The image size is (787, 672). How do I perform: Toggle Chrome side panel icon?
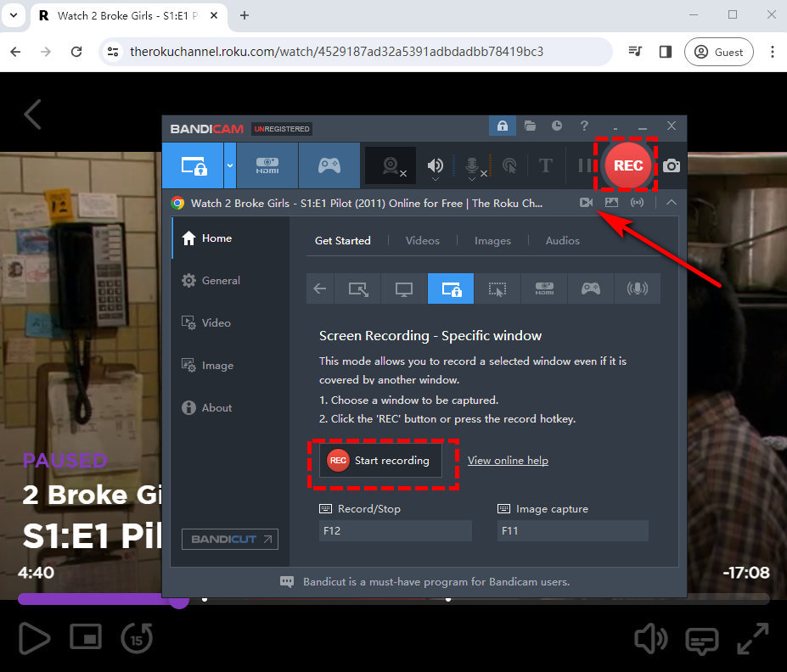[x=666, y=52]
